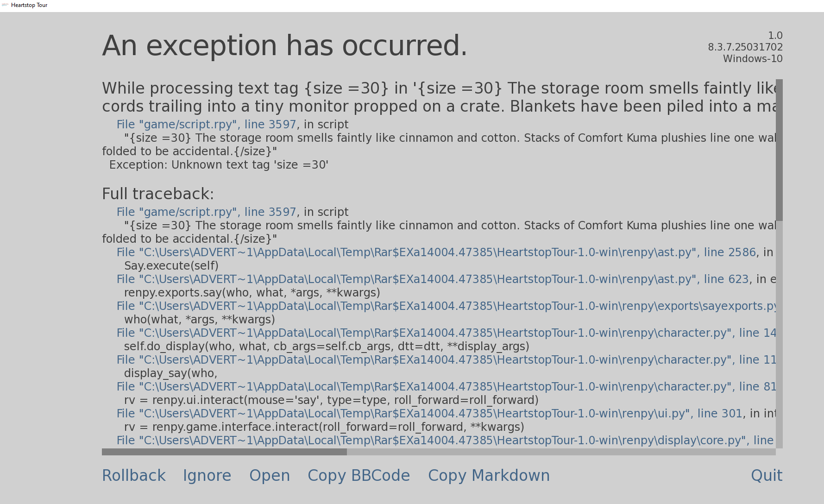Select Ignore to skip the exception

click(207, 475)
